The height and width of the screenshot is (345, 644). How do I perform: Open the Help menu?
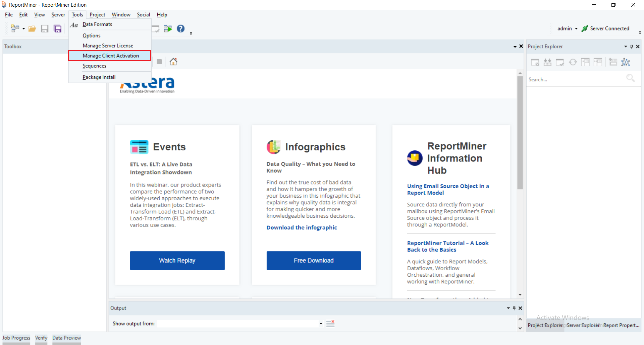pos(162,15)
